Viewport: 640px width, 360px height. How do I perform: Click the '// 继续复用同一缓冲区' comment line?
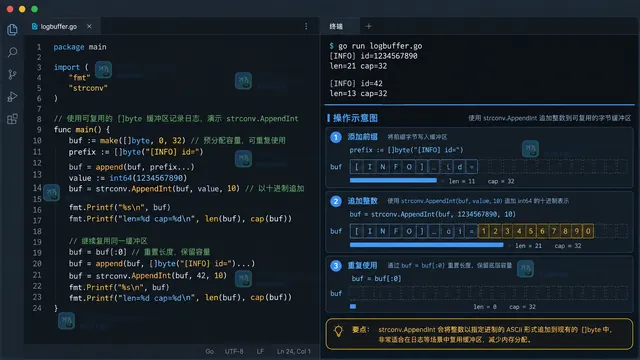coord(108,241)
